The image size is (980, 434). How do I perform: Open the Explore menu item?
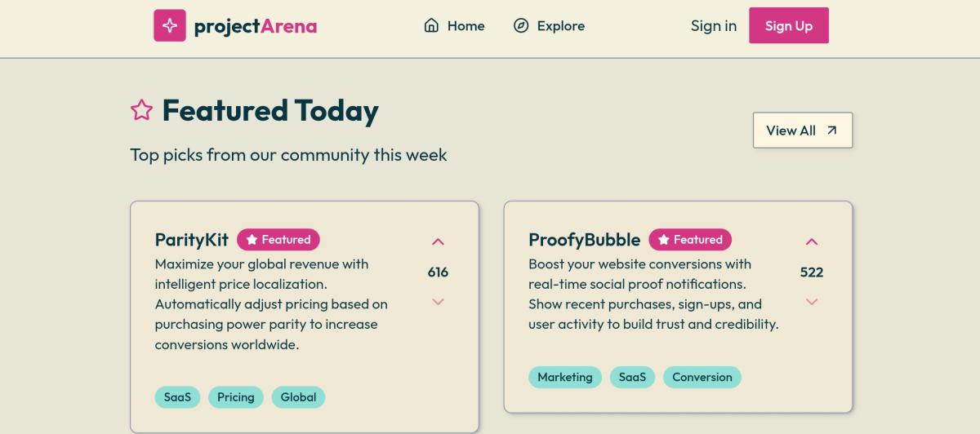(560, 26)
